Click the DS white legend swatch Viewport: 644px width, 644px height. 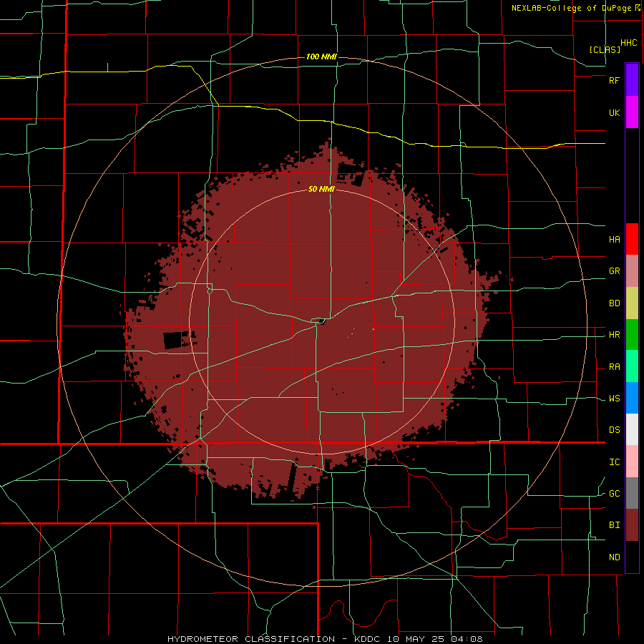(x=632, y=429)
